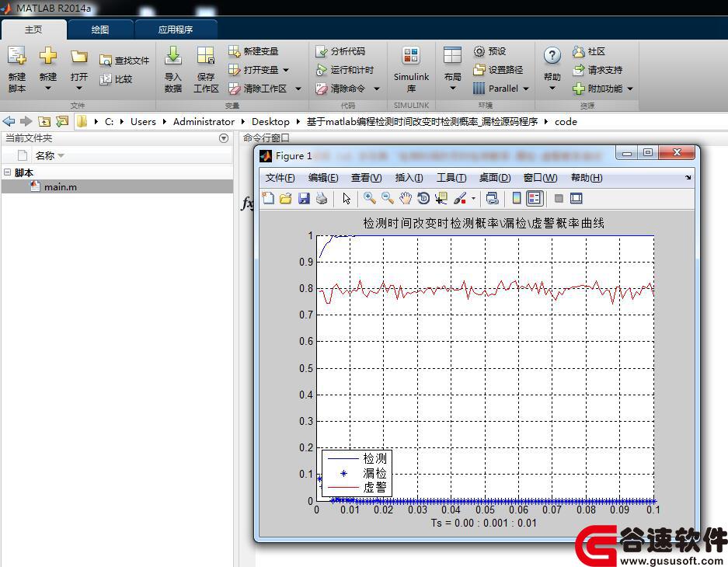Toggle the Data Cursor tool
Image resolution: width=728 pixels, height=567 pixels.
tap(441, 199)
